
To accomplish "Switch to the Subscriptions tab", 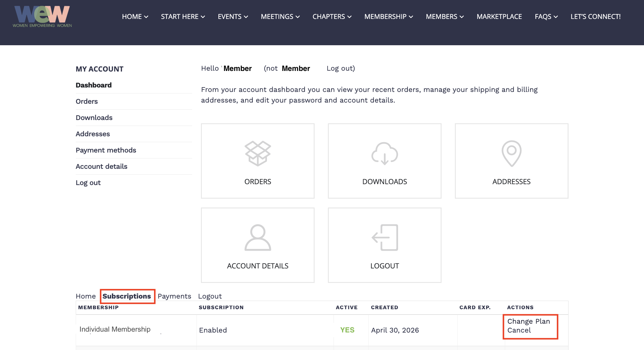I will 127,296.
